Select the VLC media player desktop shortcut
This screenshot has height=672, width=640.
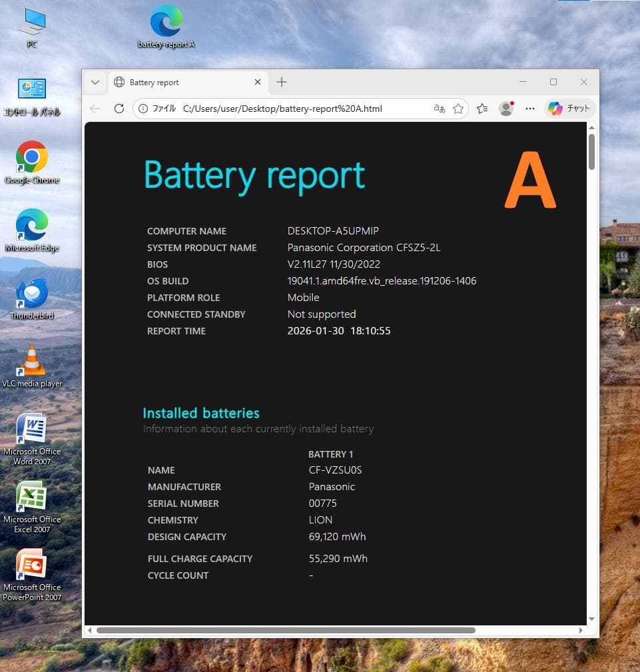pos(32,366)
